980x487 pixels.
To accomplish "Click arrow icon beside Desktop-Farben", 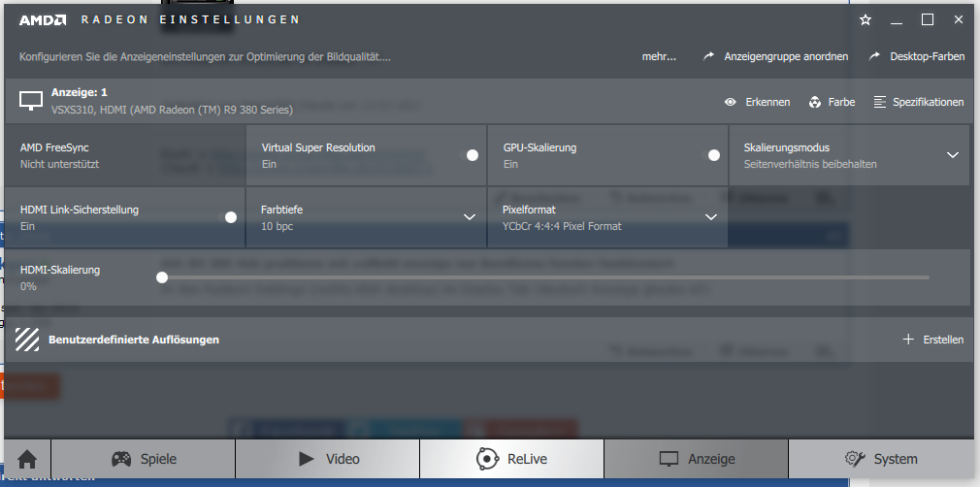I will 874,56.
